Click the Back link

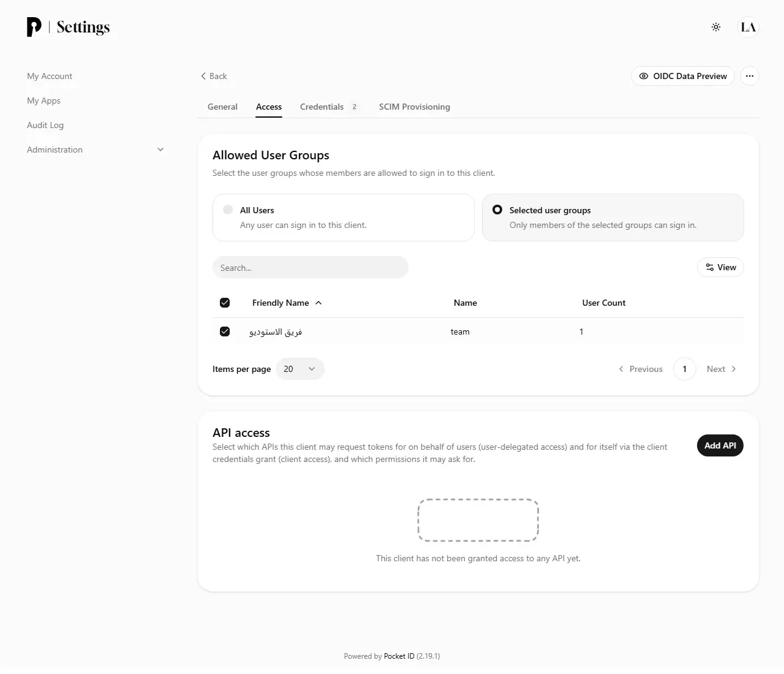214,76
